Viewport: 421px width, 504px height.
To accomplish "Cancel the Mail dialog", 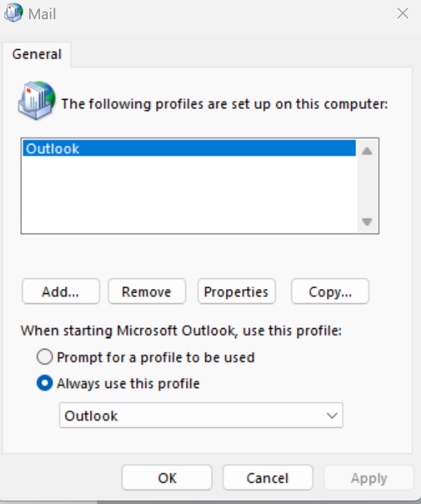I will tap(268, 478).
